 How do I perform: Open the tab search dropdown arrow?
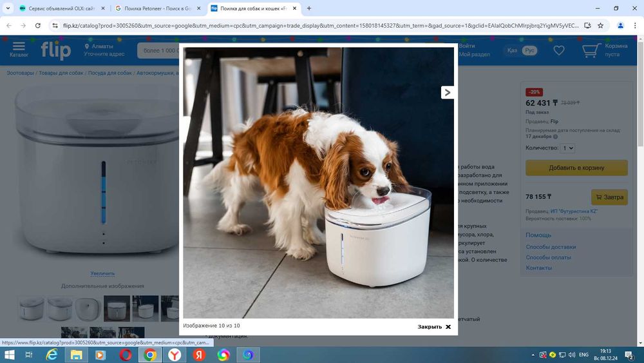(8, 8)
